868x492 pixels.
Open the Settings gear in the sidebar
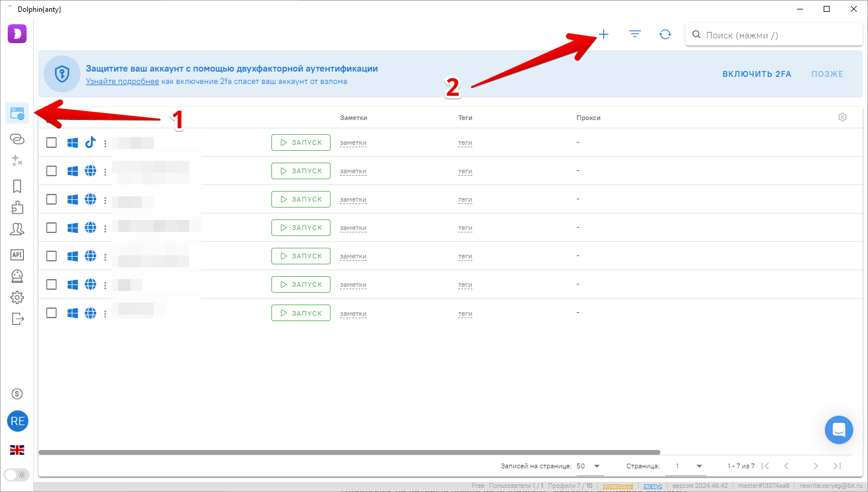tap(17, 297)
